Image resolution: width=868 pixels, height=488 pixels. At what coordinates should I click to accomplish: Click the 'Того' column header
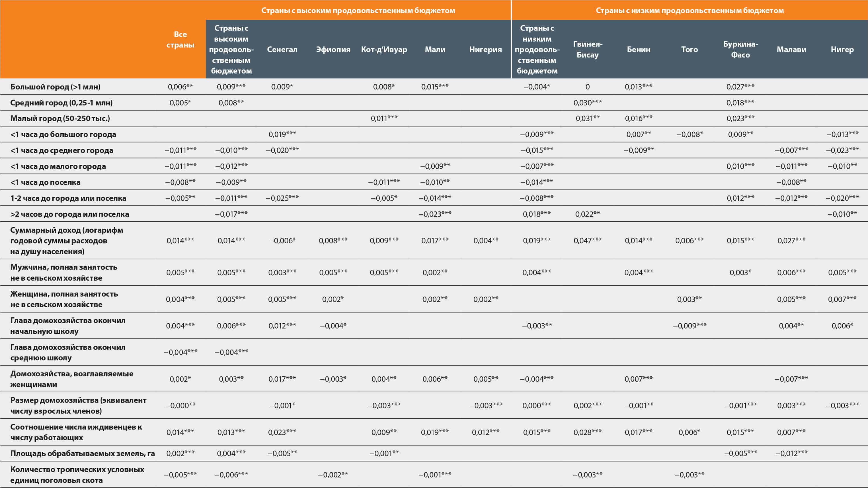690,50
